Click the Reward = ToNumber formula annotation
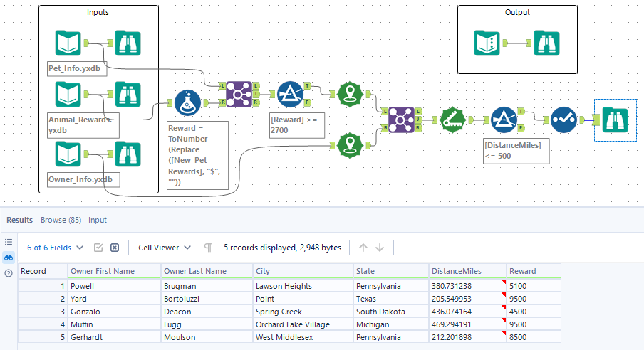 coord(197,155)
